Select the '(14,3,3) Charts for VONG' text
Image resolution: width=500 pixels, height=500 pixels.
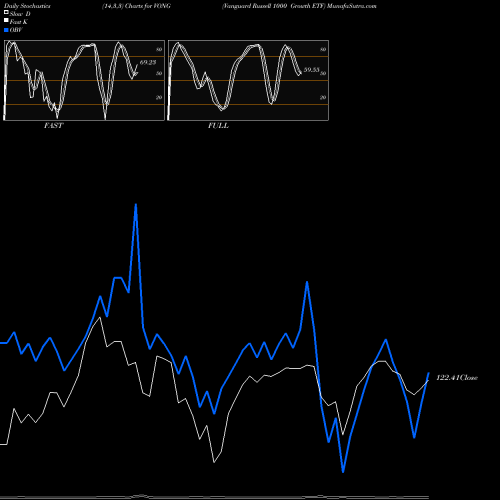click(136, 6)
